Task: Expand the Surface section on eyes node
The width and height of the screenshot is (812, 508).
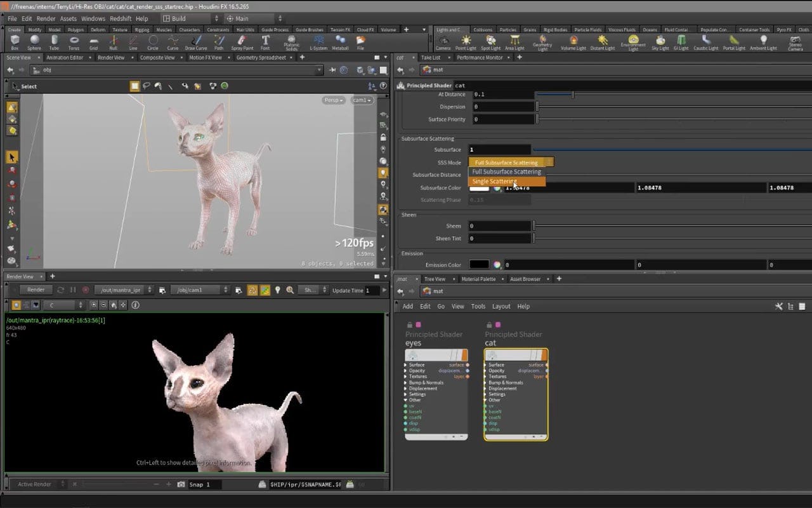Action: click(x=406, y=365)
